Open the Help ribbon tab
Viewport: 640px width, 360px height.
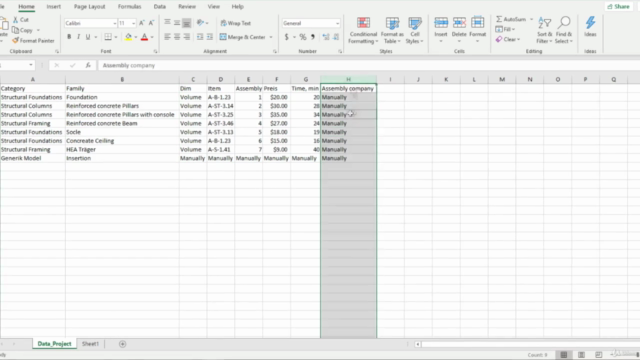pos(238,7)
